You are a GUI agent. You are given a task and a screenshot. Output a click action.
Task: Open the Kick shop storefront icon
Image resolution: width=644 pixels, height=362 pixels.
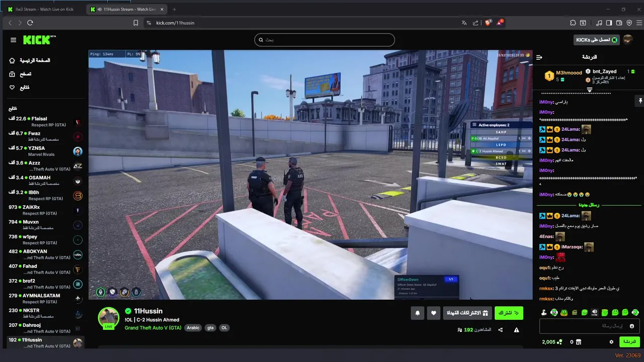[x=579, y=342]
